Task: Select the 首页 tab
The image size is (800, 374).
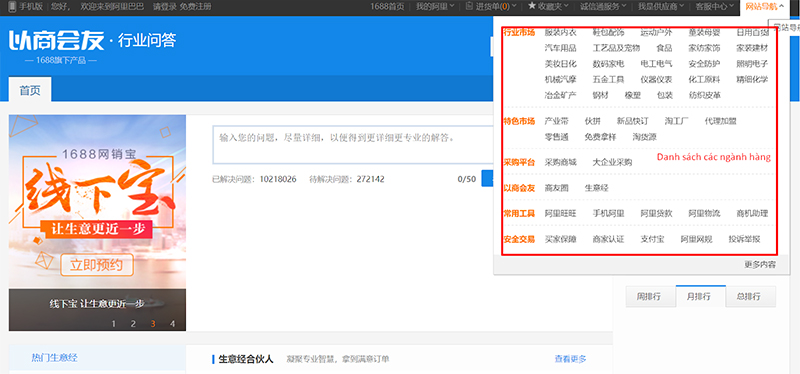Action: tap(30, 90)
